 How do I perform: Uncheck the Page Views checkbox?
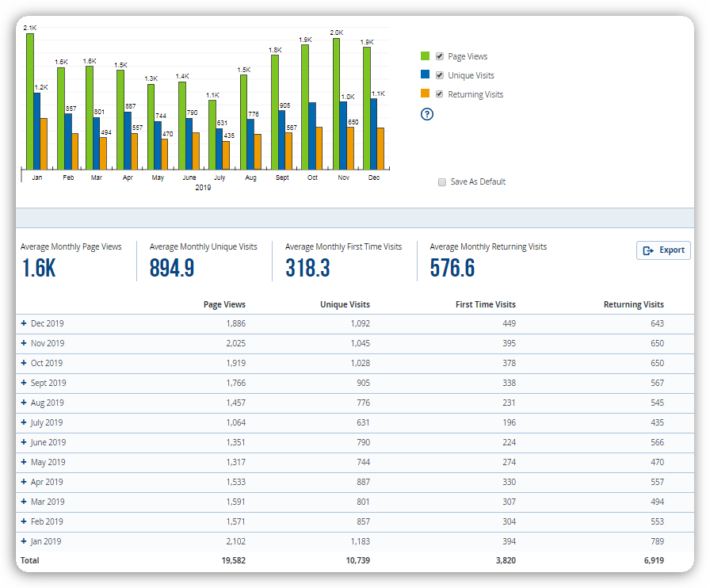point(440,56)
